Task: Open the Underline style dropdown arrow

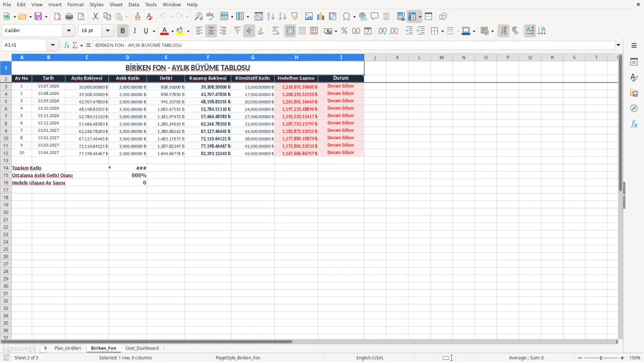Action: 153,31
